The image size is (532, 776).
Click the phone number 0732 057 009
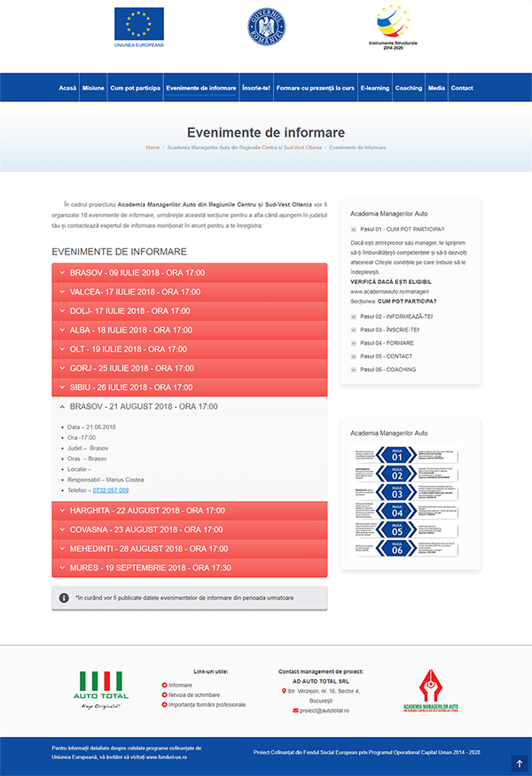pyautogui.click(x=111, y=490)
